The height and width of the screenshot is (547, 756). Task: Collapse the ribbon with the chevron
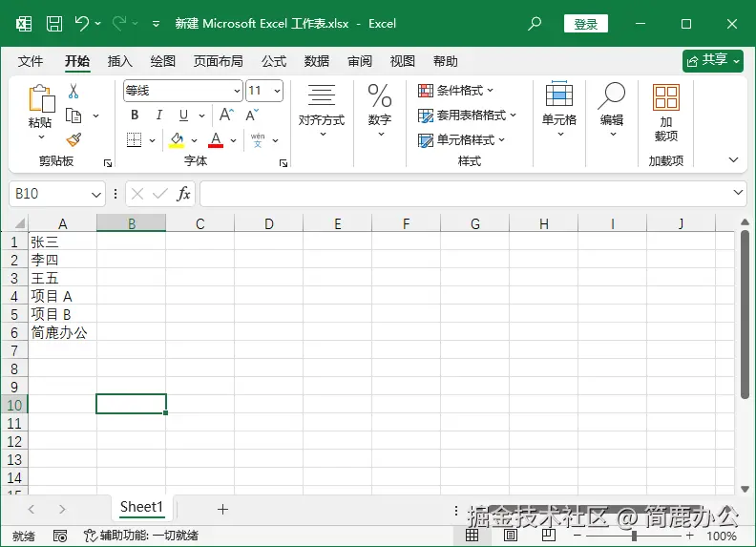[733, 159]
